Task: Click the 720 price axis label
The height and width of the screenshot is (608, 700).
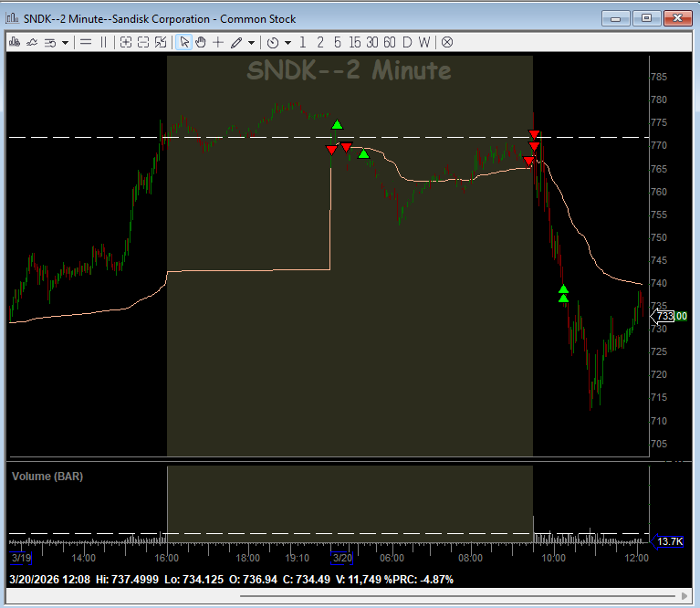Action: point(659,374)
